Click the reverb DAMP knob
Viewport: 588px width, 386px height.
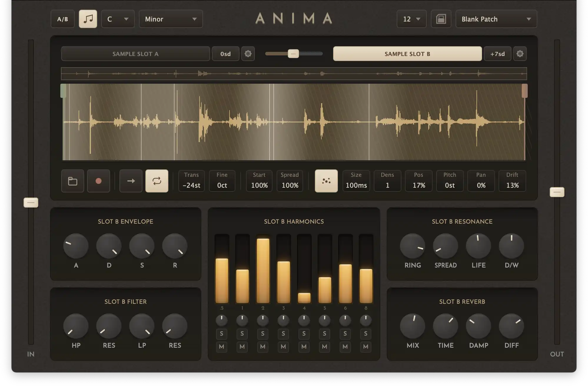click(479, 326)
